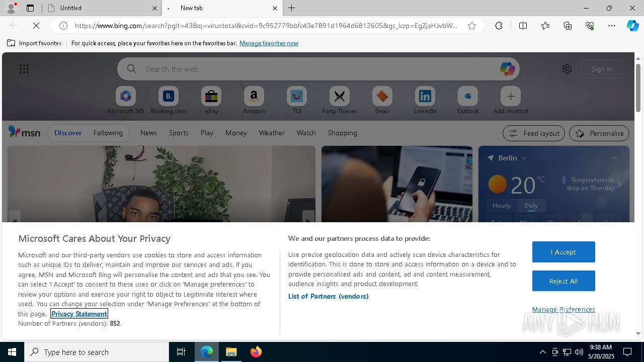644x362 pixels.
Task: Open the Collections icon
Action: tap(568, 26)
